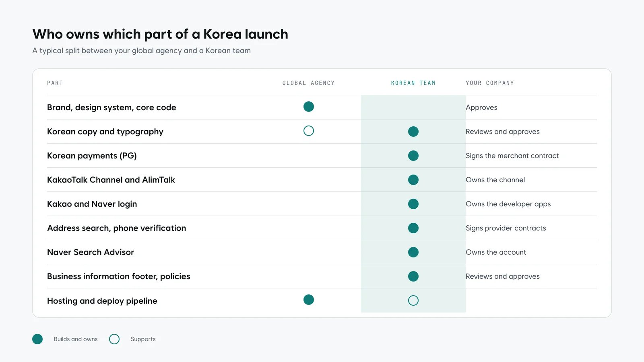Viewport: 644px width, 362px height.
Task: Click the hollow Supports circle in Korean copy row
Action: click(x=309, y=131)
